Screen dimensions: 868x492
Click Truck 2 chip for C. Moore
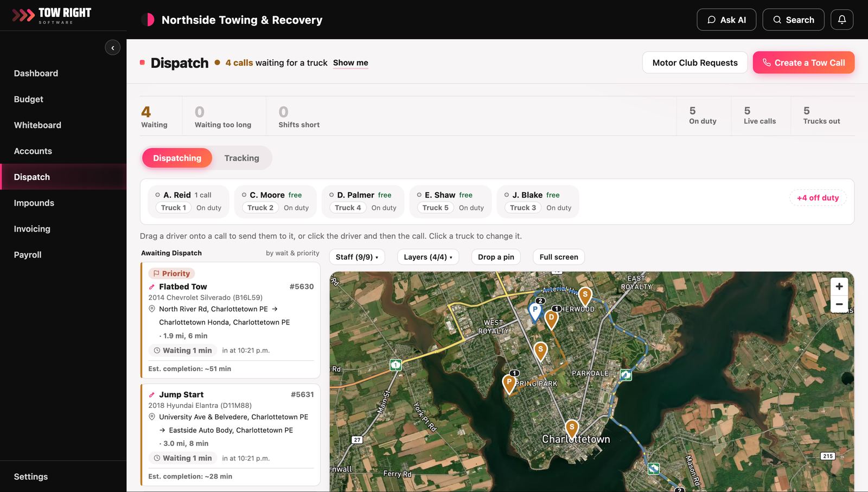click(260, 208)
